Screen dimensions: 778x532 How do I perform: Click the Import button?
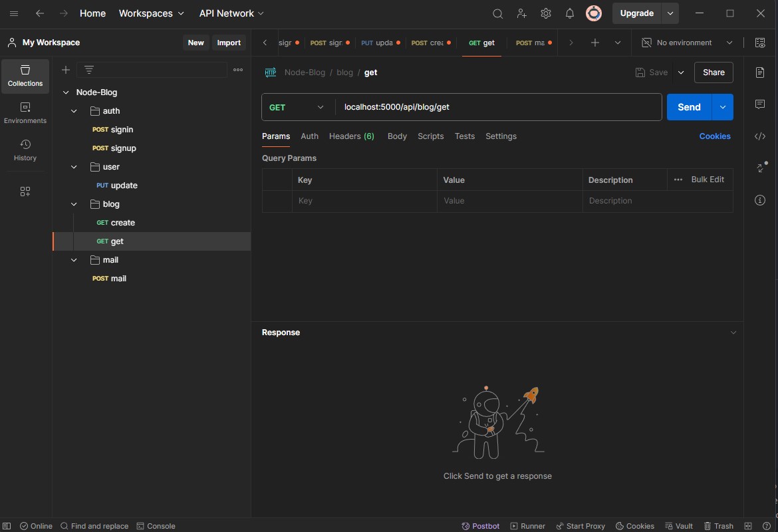pos(229,43)
